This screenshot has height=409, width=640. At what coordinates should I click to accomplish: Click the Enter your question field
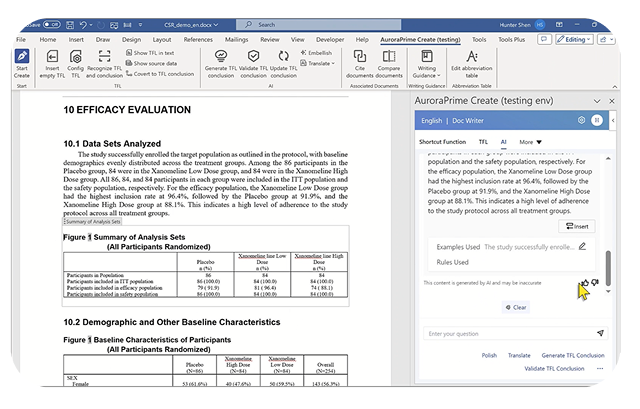[x=516, y=333]
